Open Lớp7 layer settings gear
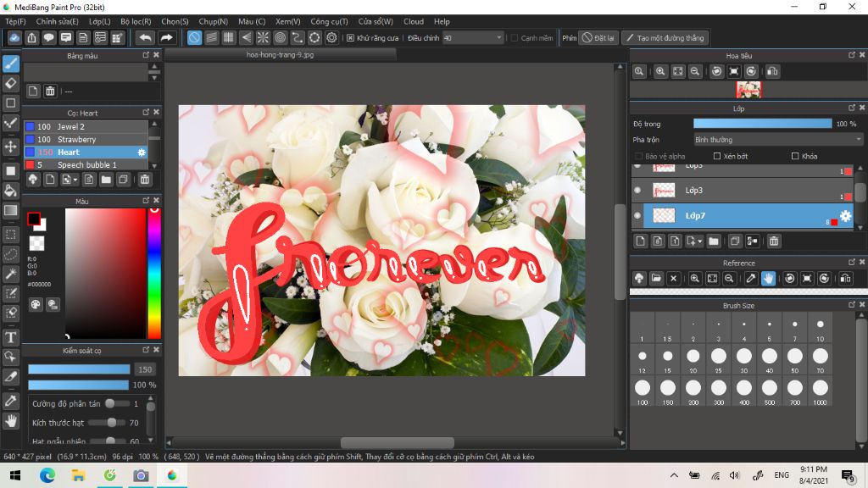Screen dimensions: 868x488 [x=845, y=216]
